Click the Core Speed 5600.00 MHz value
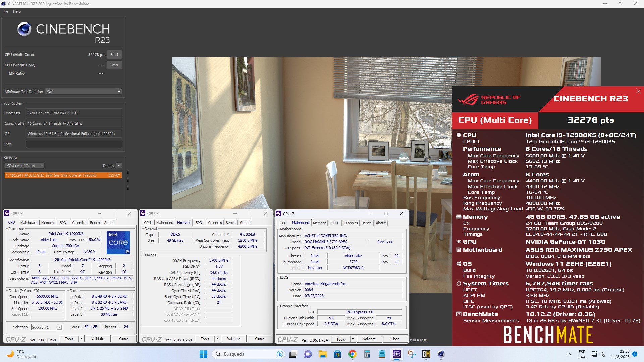 [x=47, y=297]
